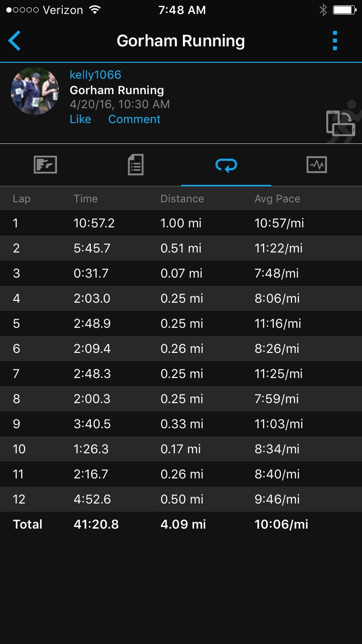
Task: Switch to the map overview tab
Action: (x=45, y=165)
